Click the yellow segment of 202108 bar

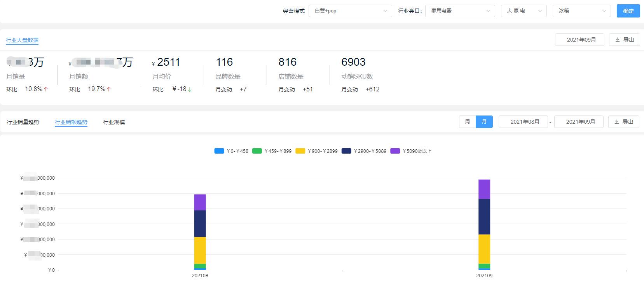coord(200,250)
